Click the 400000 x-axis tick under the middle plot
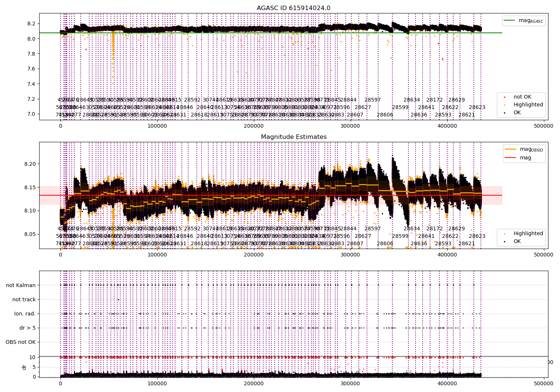The image size is (560, 392). pos(447,255)
